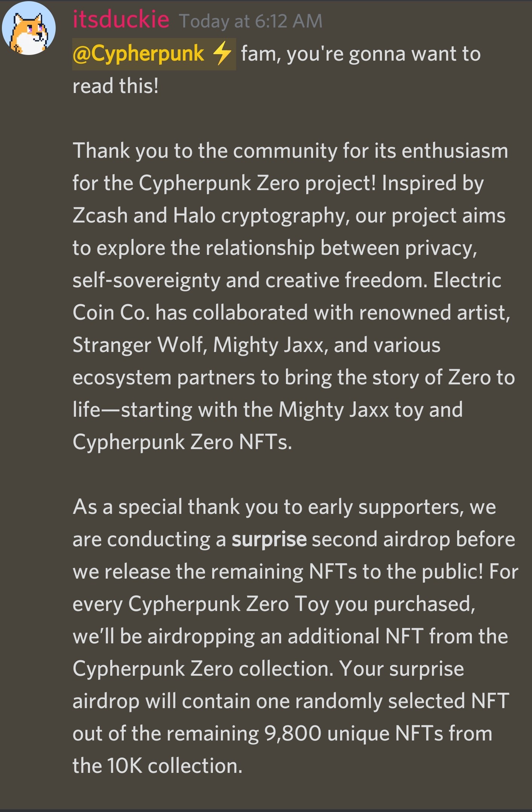This screenshot has width=532, height=812.
Task: Open the itsduckie username profile
Action: (x=121, y=20)
